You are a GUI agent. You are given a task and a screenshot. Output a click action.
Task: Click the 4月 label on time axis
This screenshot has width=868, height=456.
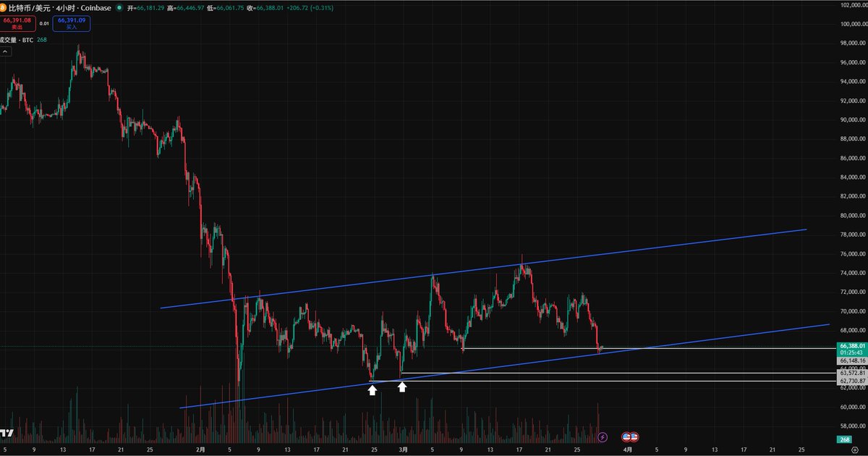tap(628, 449)
